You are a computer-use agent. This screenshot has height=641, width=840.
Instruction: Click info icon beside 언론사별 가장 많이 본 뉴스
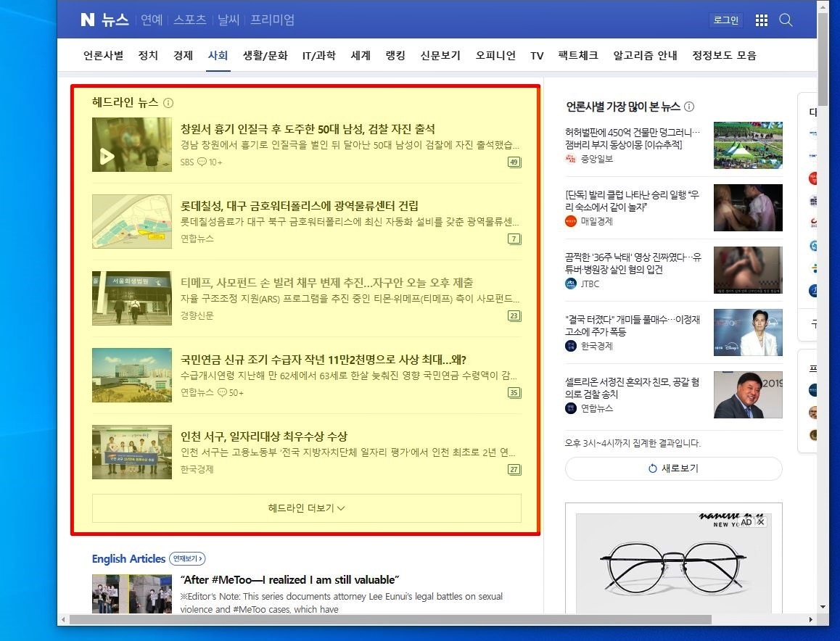tap(689, 107)
